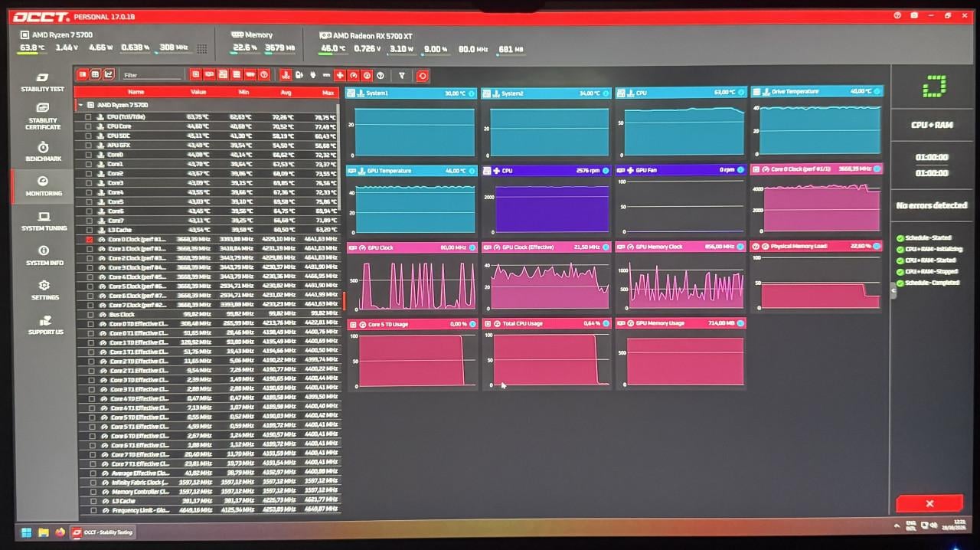
Task: Click the GPU Memory Usage graph header
Action: (681, 323)
